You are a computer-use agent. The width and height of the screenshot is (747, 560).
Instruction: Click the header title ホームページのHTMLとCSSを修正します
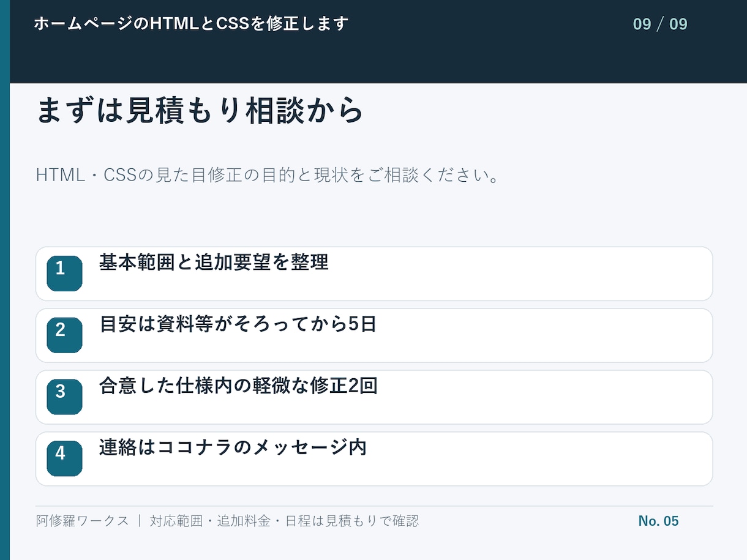(x=191, y=24)
